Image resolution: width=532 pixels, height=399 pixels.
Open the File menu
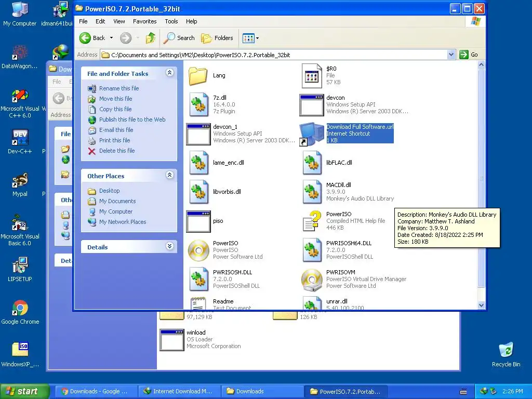coord(83,21)
